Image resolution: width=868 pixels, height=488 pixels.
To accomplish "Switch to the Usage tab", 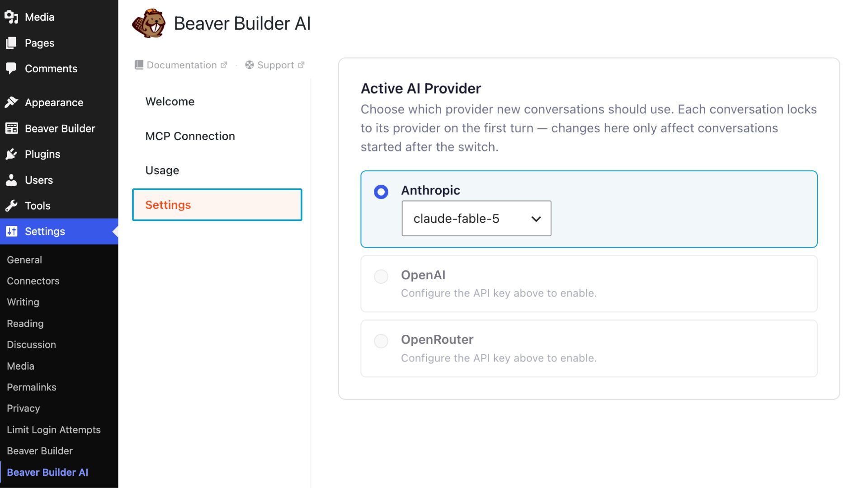I will tap(162, 170).
